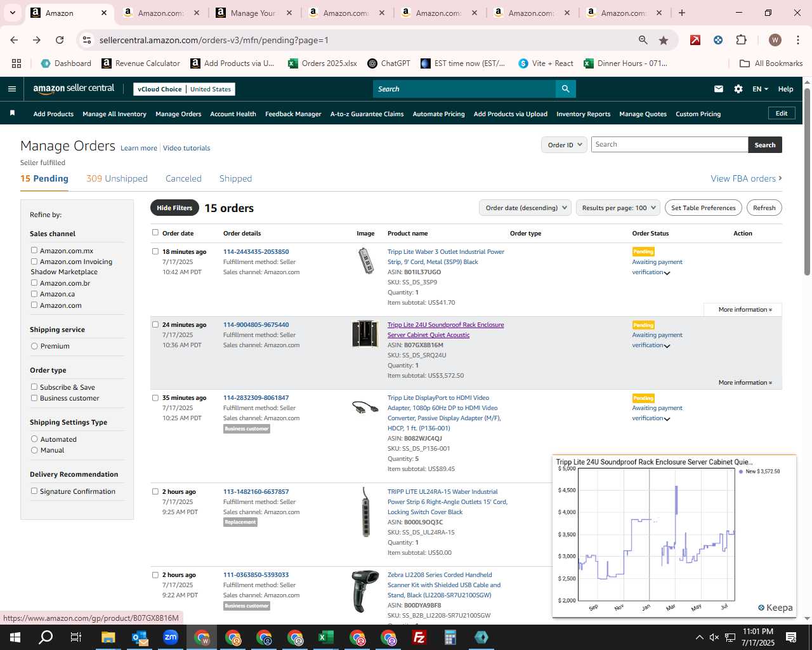Open Feedback Manager in navigation
This screenshot has width=812, height=650.
(293, 114)
